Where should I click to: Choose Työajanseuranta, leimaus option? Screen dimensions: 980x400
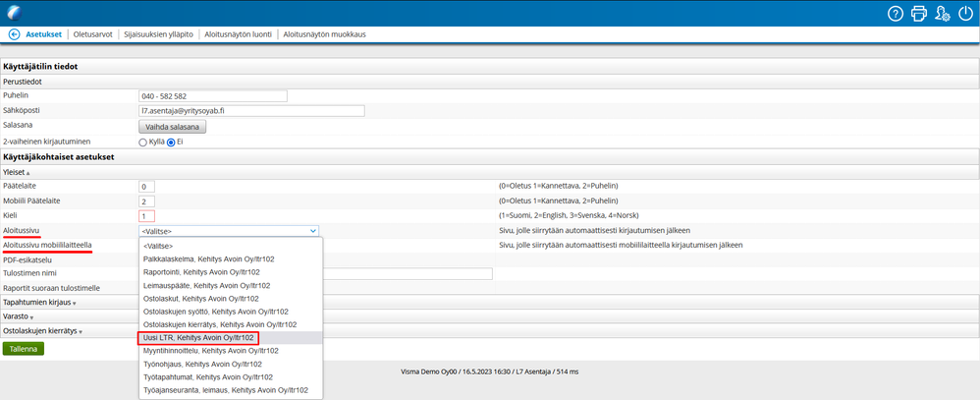(231, 390)
